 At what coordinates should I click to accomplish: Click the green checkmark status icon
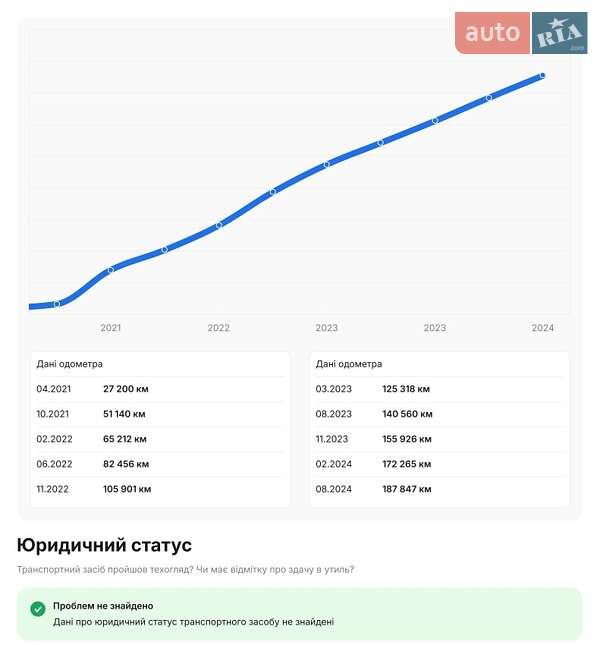tap(38, 609)
